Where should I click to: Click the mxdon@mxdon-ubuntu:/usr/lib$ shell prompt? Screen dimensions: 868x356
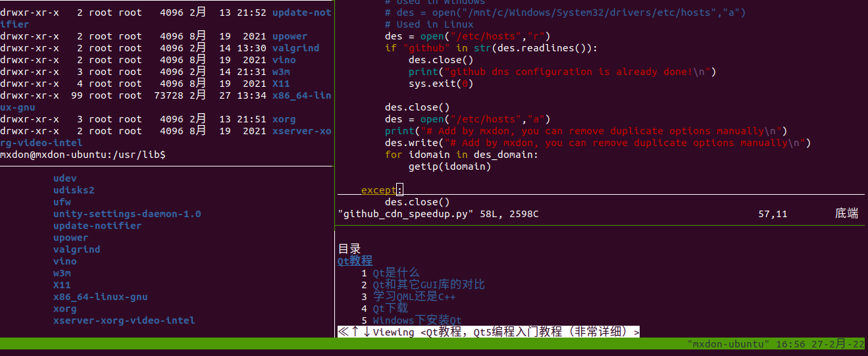coord(82,155)
